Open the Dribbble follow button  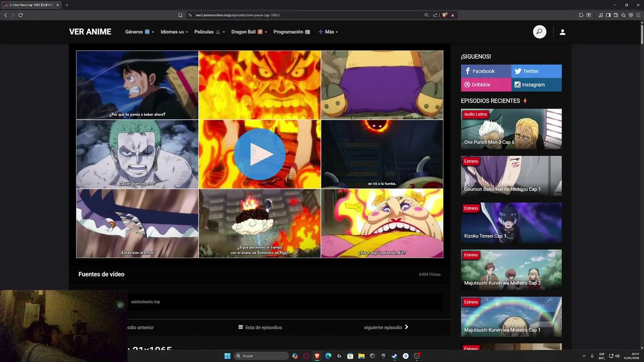[486, 84]
